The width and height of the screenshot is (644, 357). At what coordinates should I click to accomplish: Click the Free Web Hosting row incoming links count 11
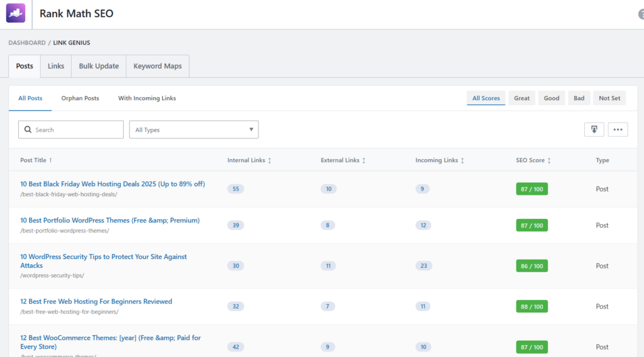pyautogui.click(x=423, y=307)
